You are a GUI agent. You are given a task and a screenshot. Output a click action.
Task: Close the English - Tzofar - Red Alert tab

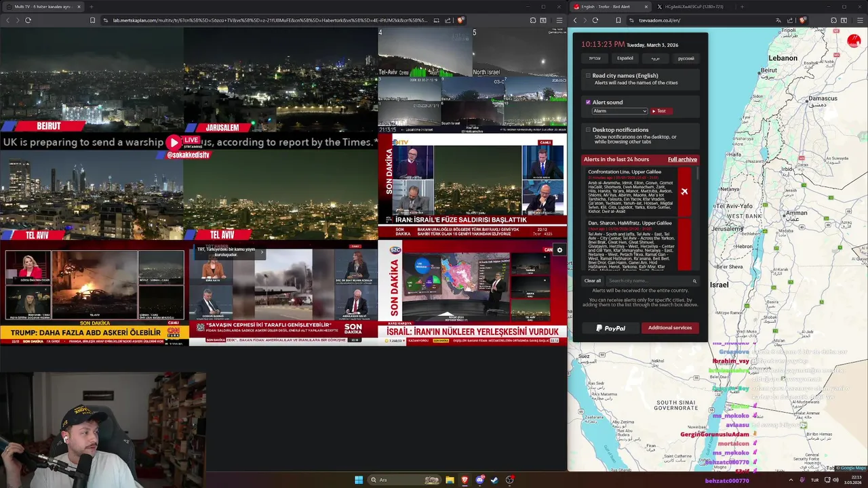(646, 7)
